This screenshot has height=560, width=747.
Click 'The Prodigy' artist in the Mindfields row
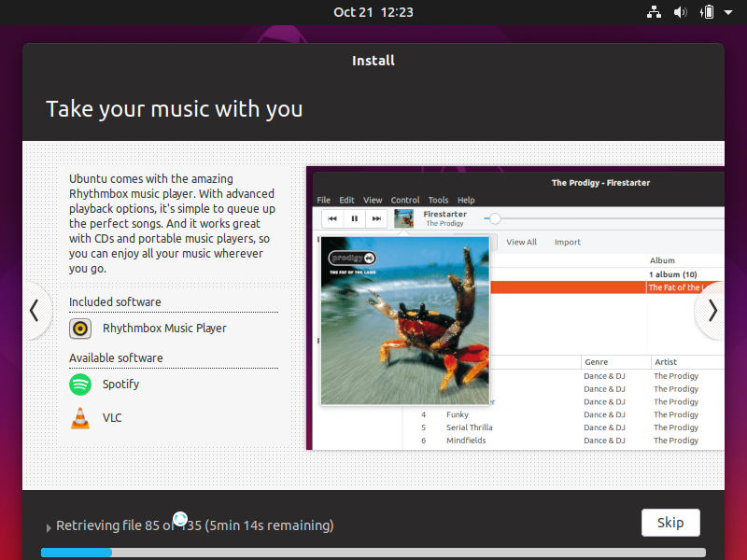(675, 441)
